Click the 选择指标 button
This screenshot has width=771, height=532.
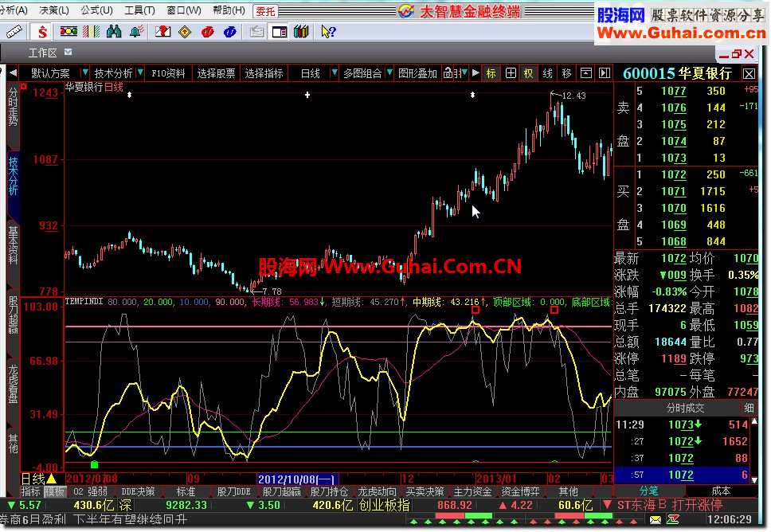pyautogui.click(x=264, y=73)
